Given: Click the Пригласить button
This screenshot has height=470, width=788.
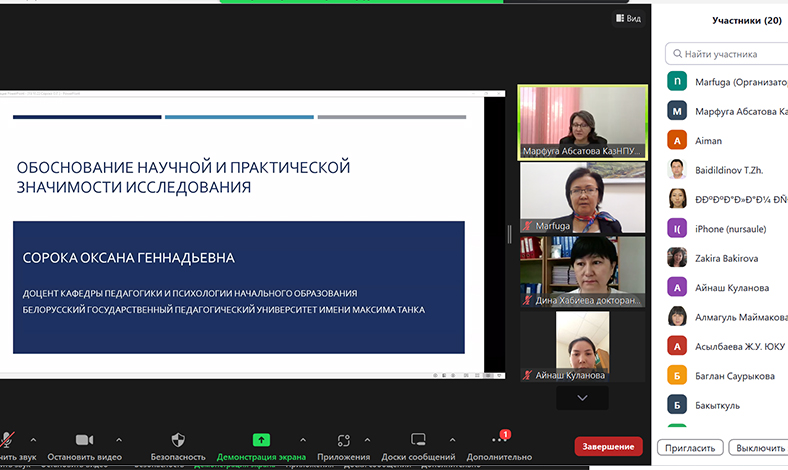Looking at the screenshot, I should (x=690, y=448).
